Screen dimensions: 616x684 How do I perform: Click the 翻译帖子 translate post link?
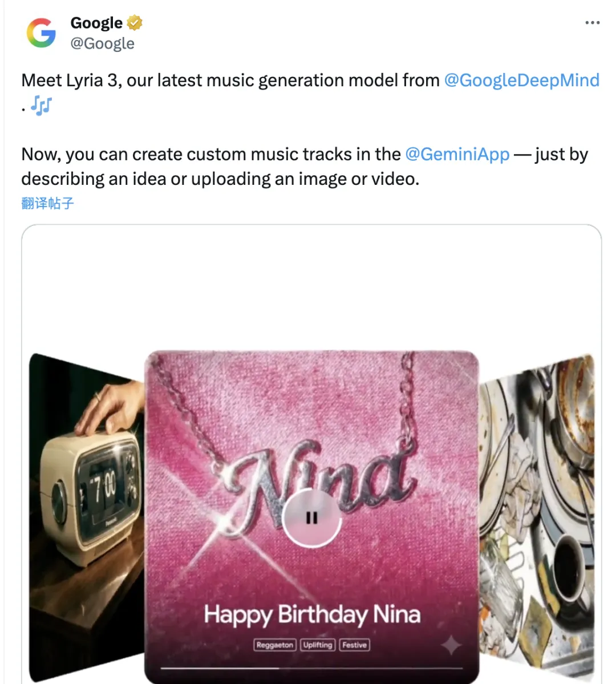[x=48, y=203]
